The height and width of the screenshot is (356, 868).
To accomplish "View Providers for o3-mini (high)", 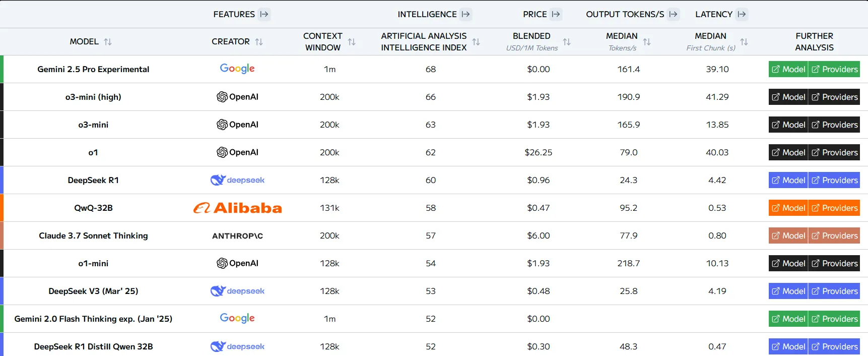I will [834, 97].
